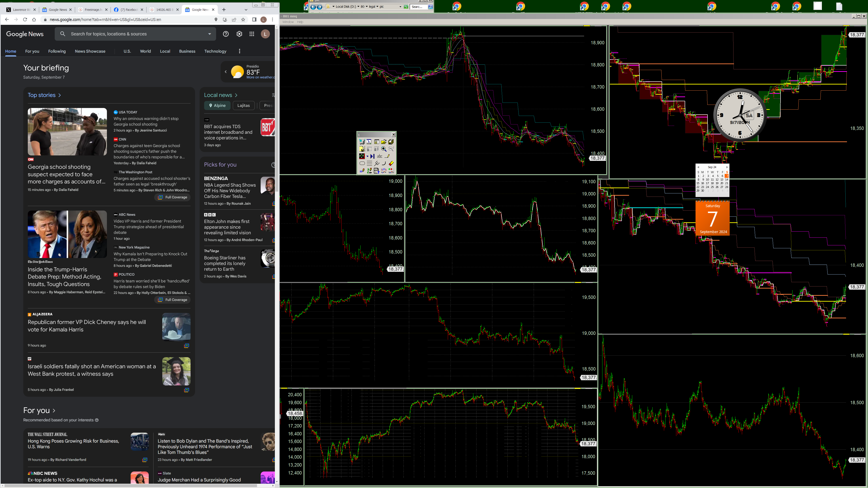Select the parallel horizontal lines tool
Screen dimensions: 868x488
point(370,163)
